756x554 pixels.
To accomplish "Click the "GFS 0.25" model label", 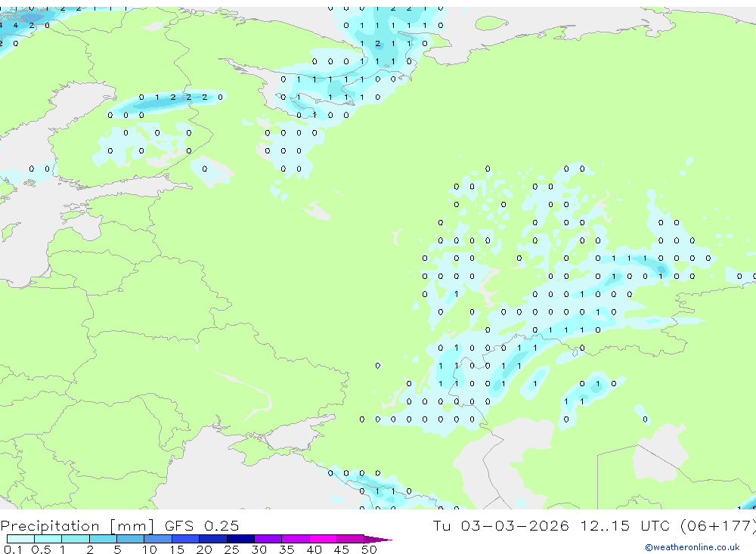I will [x=202, y=525].
